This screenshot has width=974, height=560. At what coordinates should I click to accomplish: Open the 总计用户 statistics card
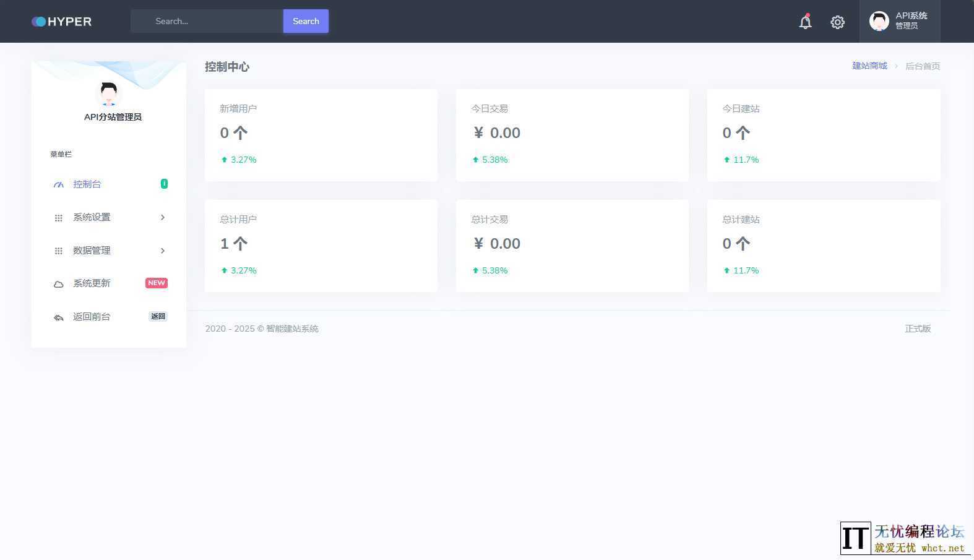[x=321, y=245]
